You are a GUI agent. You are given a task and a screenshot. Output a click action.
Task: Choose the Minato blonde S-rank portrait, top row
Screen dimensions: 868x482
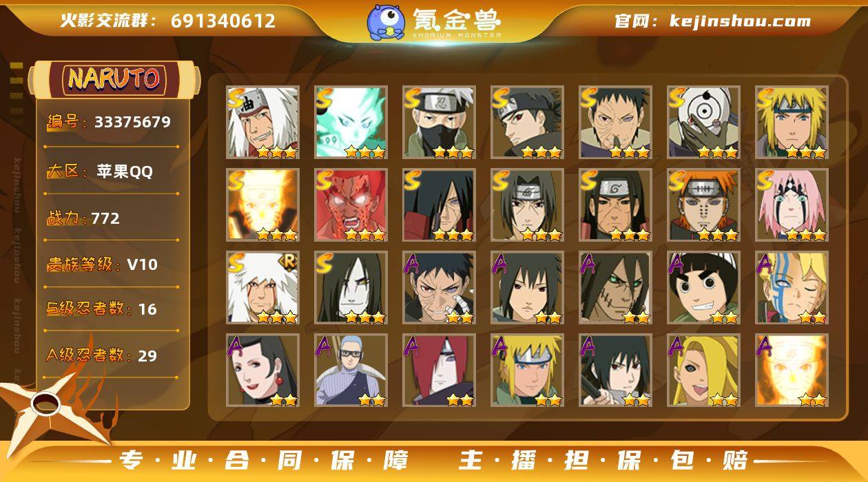tap(792, 123)
